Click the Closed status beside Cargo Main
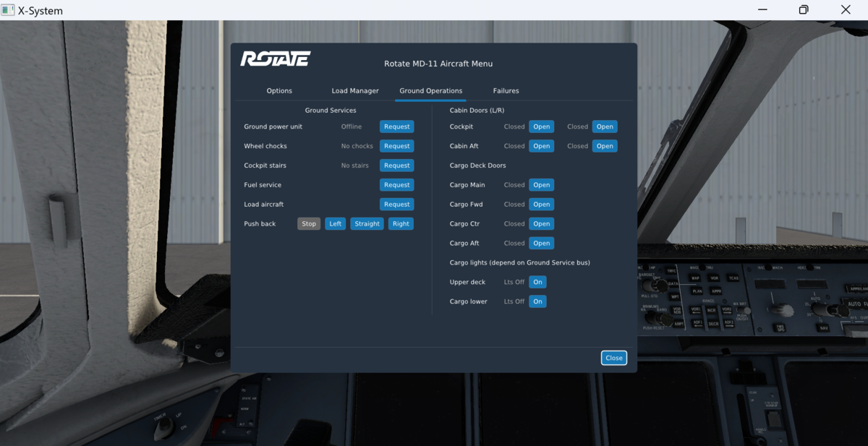The height and width of the screenshot is (446, 868). pos(514,185)
